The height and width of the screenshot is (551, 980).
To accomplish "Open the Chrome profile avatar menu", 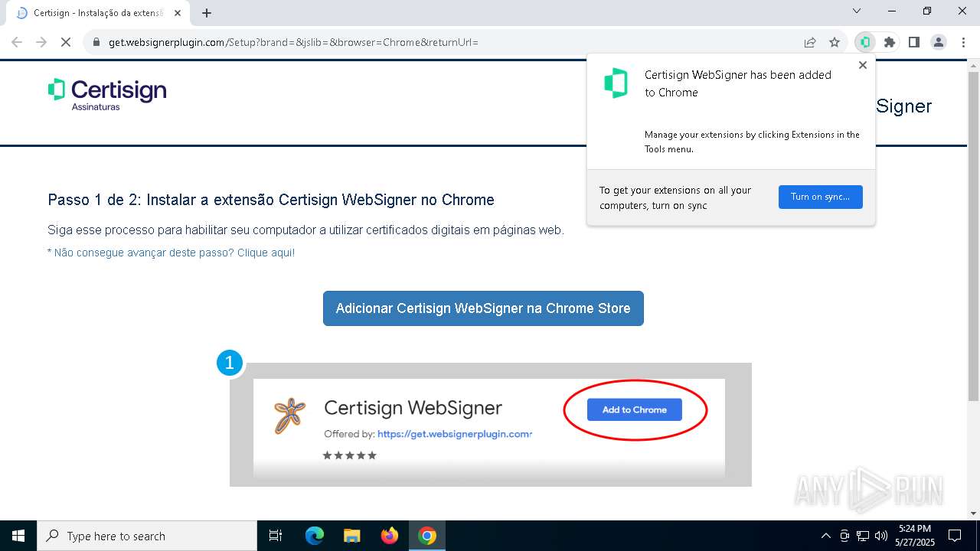I will [939, 42].
